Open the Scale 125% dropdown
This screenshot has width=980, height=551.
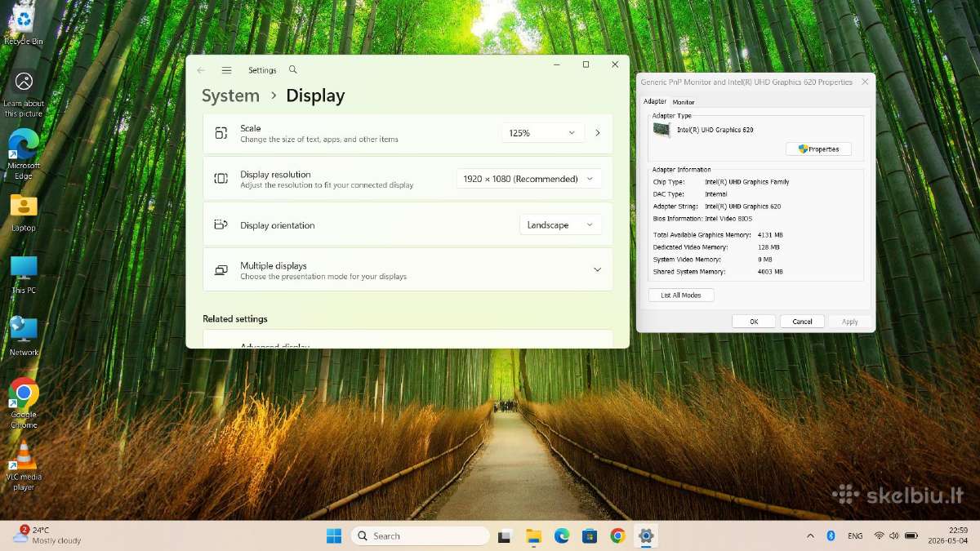coord(543,133)
